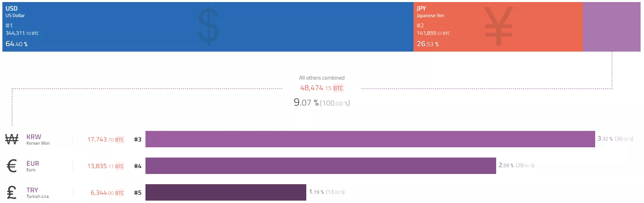Open the EUR currency link
The image size is (644, 203).
33,163
